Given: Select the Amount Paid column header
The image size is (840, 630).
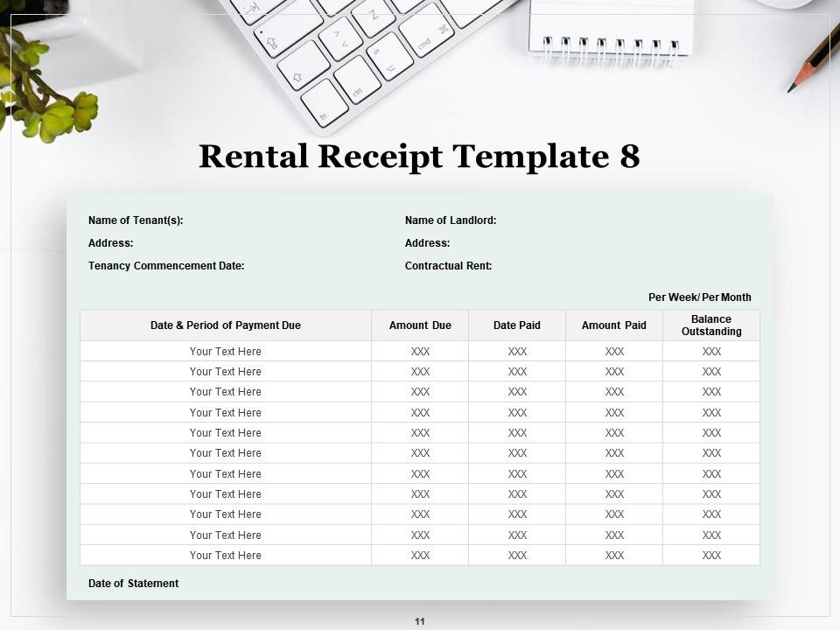Looking at the screenshot, I should [x=613, y=325].
